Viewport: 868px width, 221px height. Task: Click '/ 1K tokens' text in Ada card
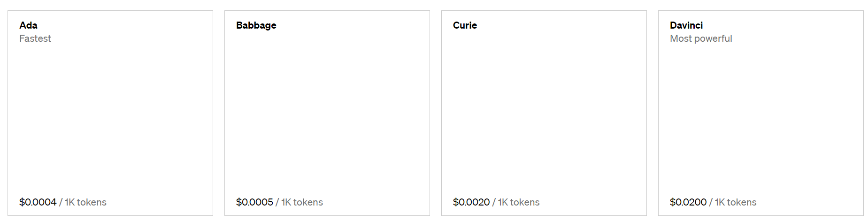coord(83,202)
